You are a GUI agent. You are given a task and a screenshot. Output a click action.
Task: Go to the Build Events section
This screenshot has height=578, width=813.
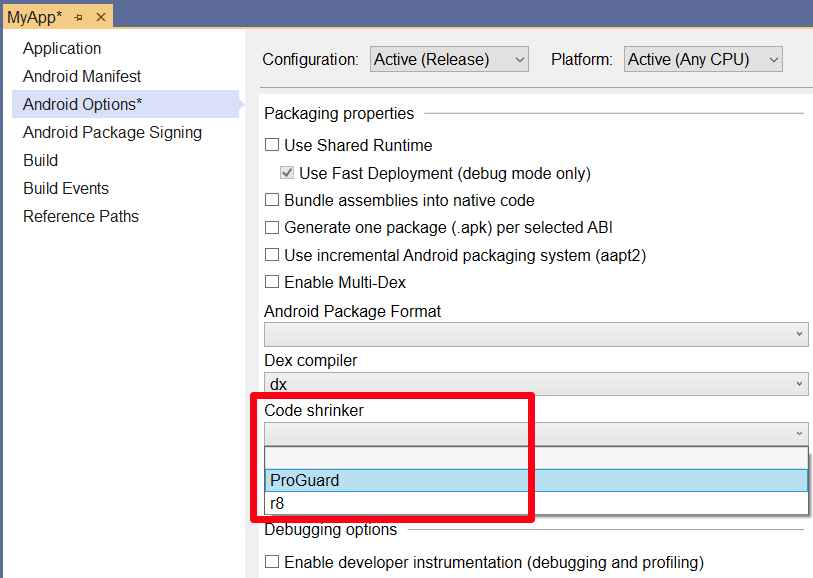coord(65,188)
